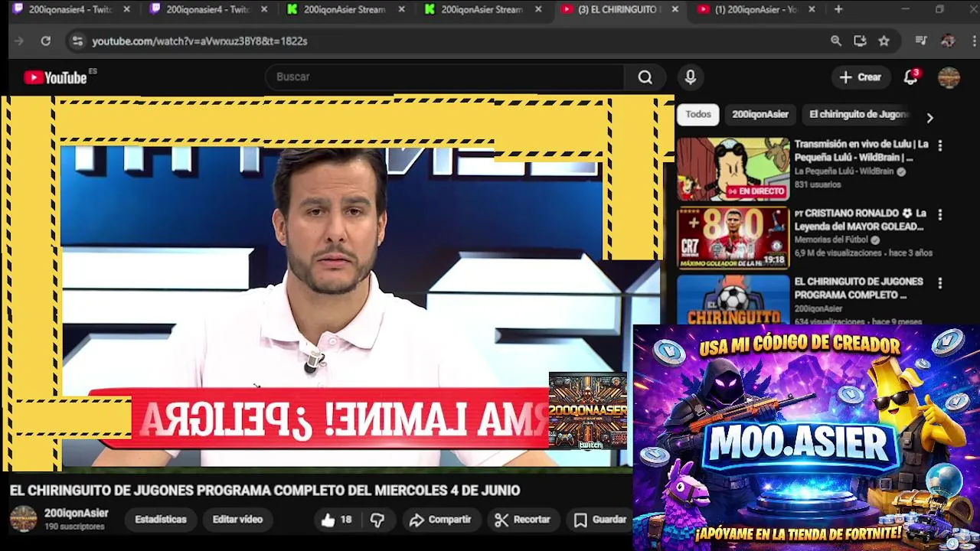Open site information icon in address bar
The height and width of the screenshot is (551, 980).
[77, 41]
